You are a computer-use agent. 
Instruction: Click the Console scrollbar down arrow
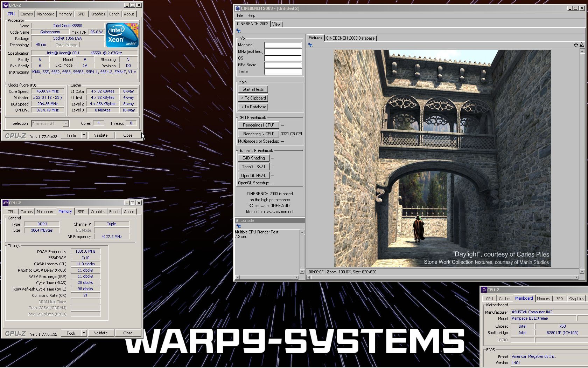tap(302, 272)
